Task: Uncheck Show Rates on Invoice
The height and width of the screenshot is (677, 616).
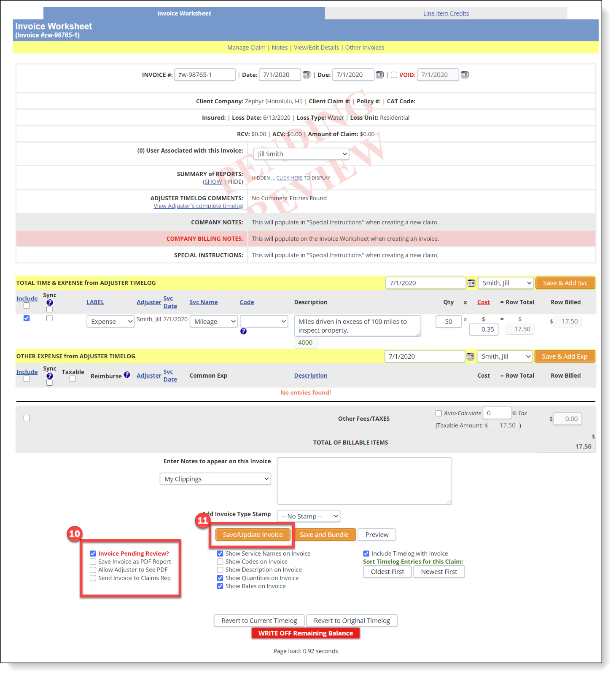Action: click(x=220, y=586)
